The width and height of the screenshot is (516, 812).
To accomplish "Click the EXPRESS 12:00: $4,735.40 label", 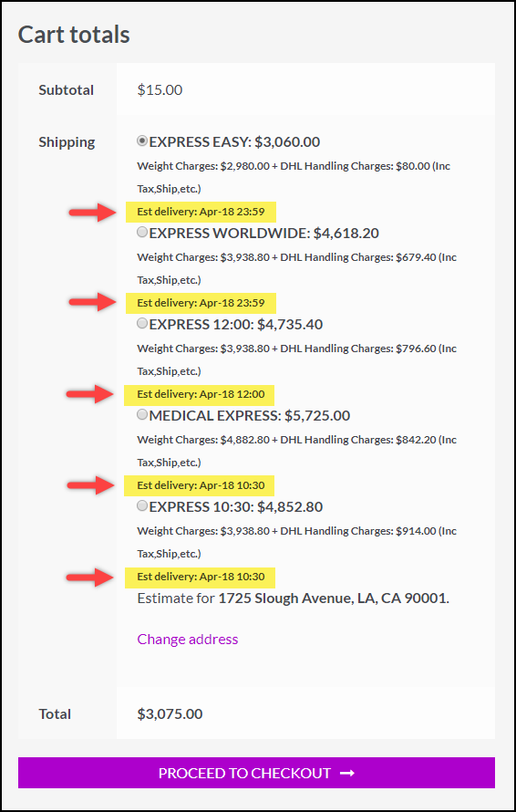I will [x=236, y=325].
